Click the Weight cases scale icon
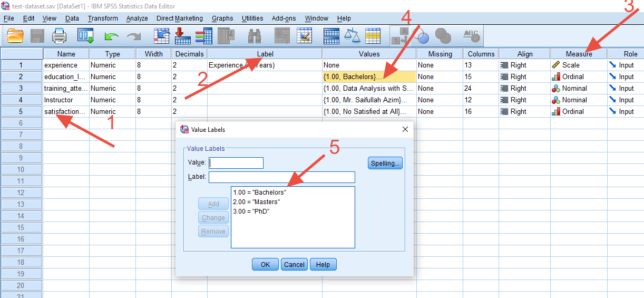This screenshot has width=644, height=298. pyautogui.click(x=352, y=36)
